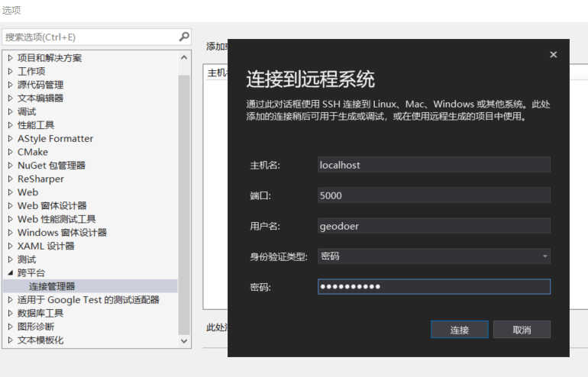Click the 用户名 field with geodoer
588x377 pixels.
[x=434, y=226]
